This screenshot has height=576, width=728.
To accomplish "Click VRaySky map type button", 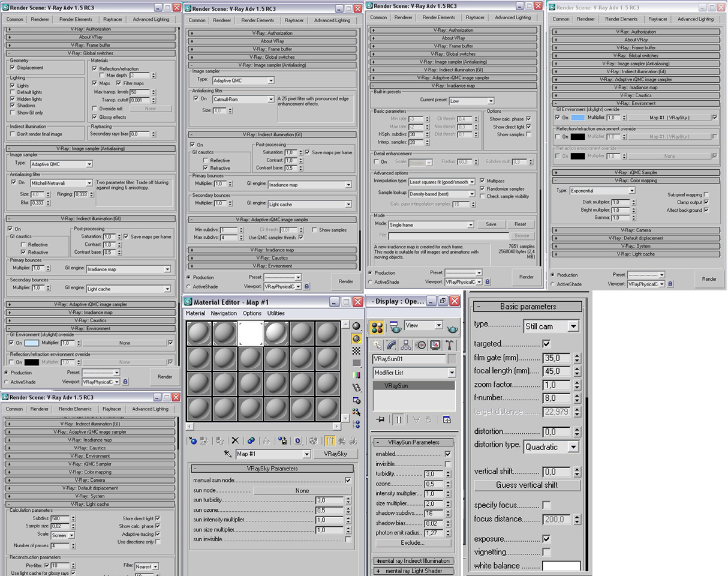I will pyautogui.click(x=336, y=454).
